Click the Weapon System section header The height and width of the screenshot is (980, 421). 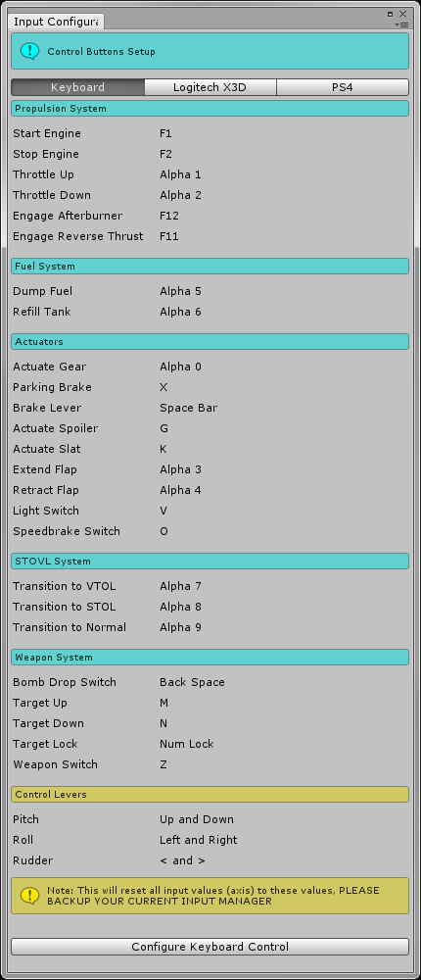tap(210, 657)
